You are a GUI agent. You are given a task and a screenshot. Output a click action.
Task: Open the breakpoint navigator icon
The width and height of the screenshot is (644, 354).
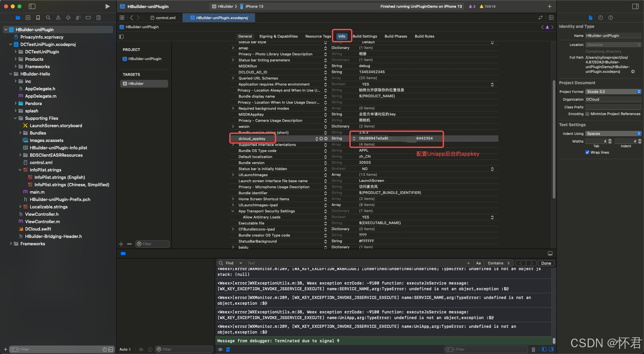click(x=88, y=17)
